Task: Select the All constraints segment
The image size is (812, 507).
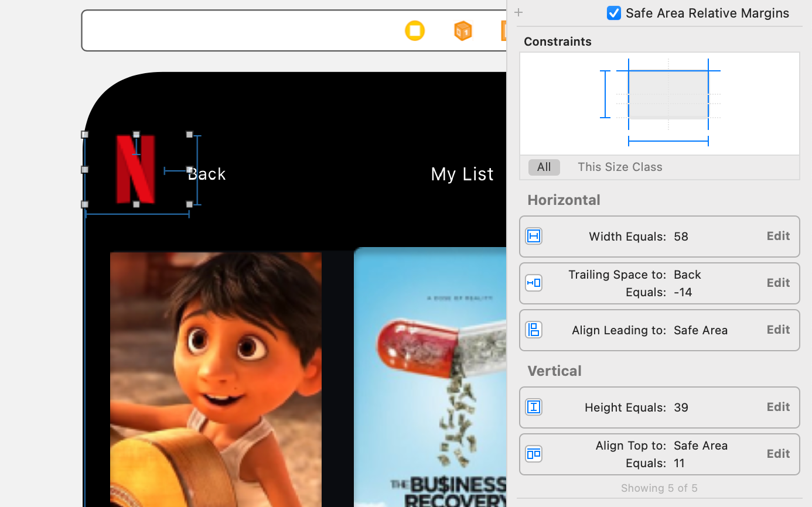Action: (x=544, y=167)
